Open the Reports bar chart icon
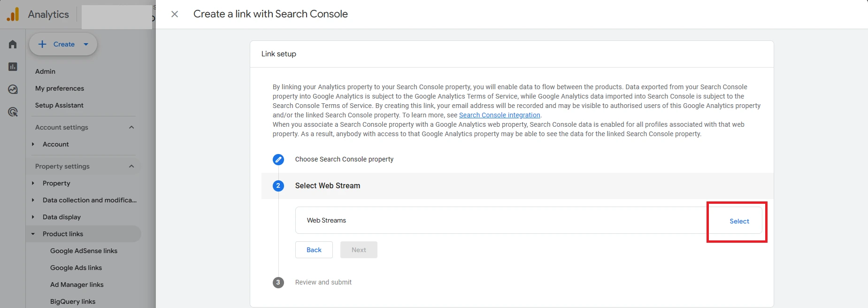 [13, 67]
